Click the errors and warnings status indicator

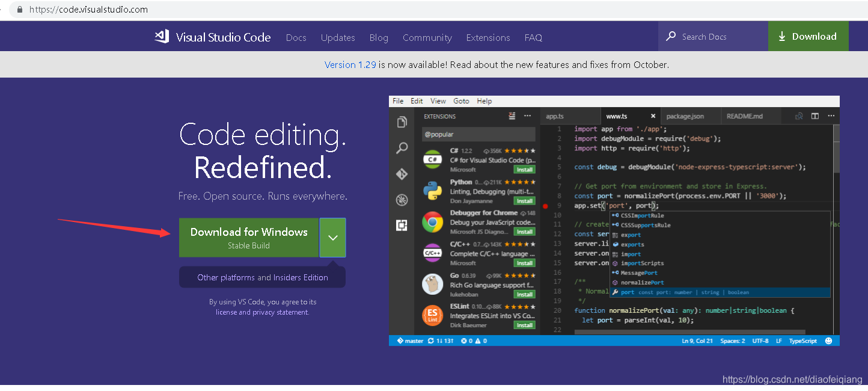pos(474,340)
